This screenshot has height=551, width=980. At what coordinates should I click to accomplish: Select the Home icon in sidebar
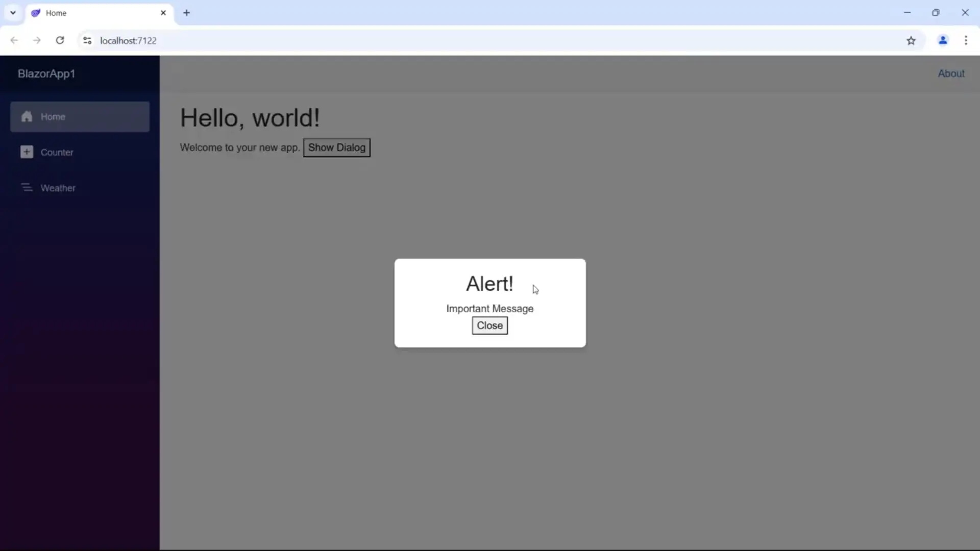tap(26, 116)
